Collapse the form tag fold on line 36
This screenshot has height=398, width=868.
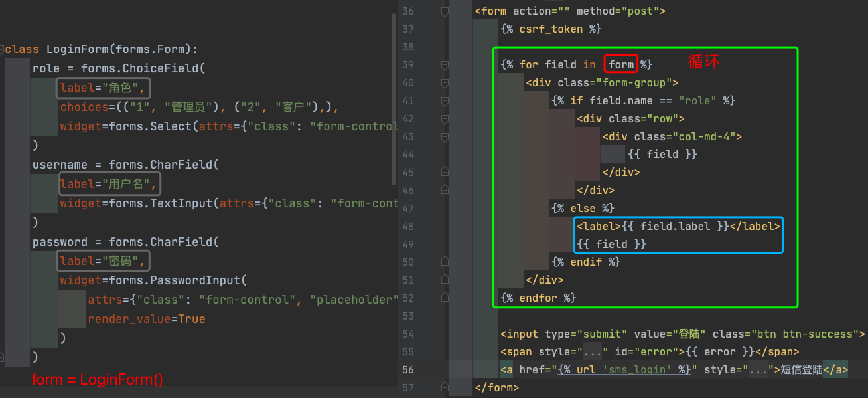tap(445, 11)
